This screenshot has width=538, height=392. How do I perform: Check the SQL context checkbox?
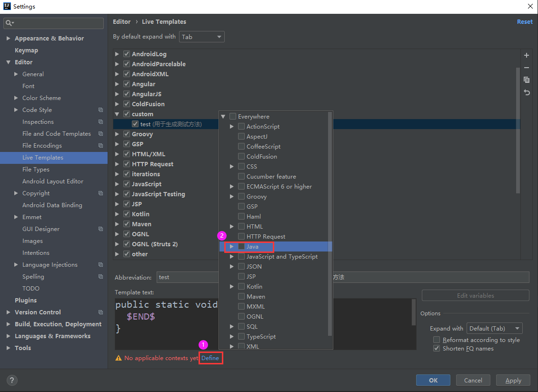tap(241, 326)
